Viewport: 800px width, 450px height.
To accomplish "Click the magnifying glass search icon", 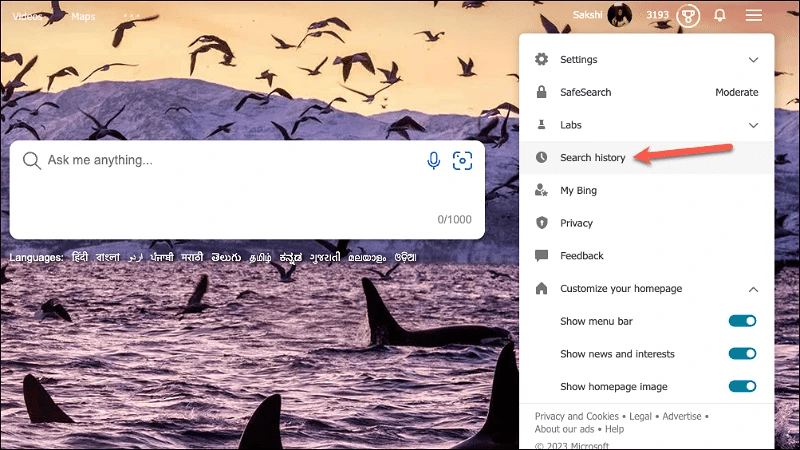I will pyautogui.click(x=31, y=161).
